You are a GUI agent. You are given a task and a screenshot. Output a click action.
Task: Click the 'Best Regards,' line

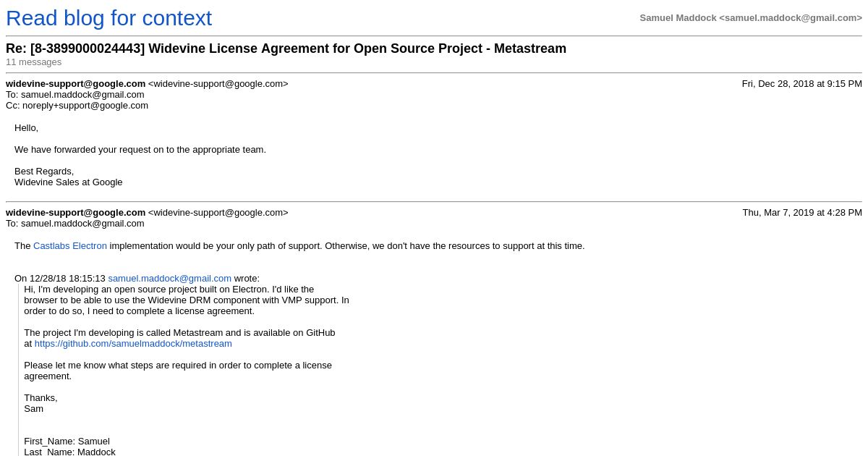(44, 171)
